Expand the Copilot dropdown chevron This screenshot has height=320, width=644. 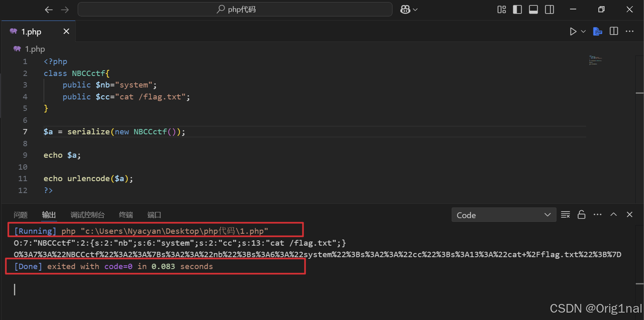415,9
